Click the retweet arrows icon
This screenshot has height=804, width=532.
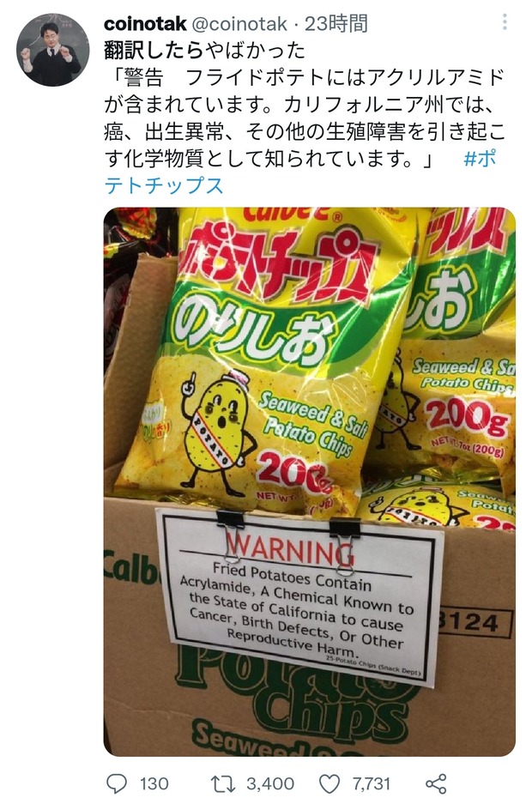click(x=223, y=783)
